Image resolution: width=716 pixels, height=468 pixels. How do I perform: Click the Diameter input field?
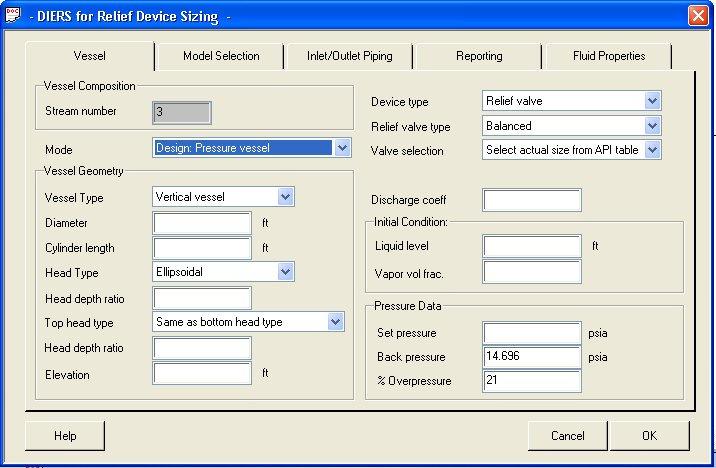(x=202, y=223)
